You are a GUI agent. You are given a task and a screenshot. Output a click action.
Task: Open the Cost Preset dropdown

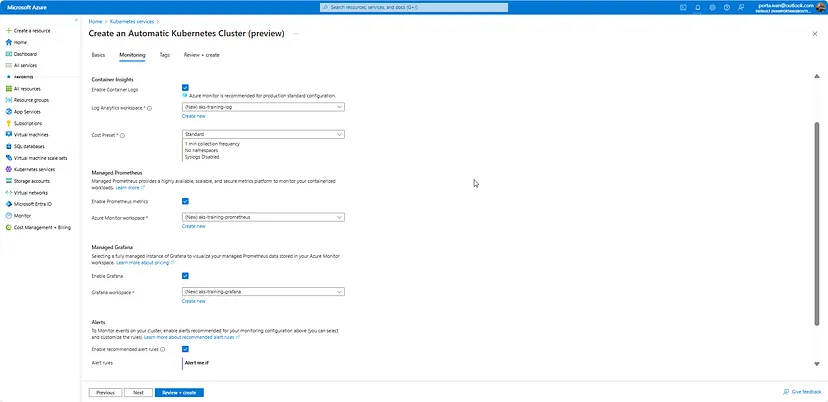pyautogui.click(x=263, y=134)
